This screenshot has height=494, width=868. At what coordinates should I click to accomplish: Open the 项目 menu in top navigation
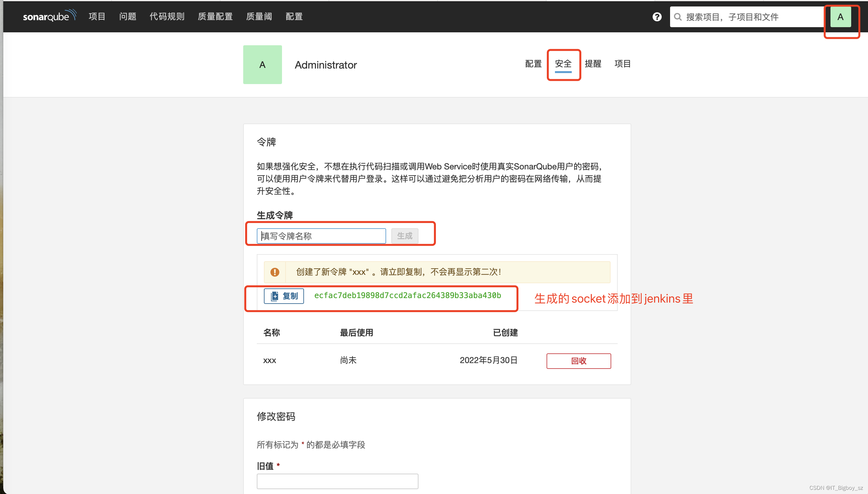(97, 16)
